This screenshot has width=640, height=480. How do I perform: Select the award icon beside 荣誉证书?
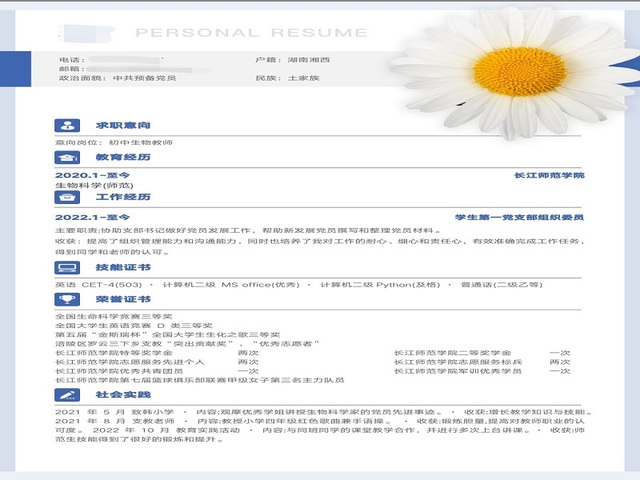[x=68, y=299]
